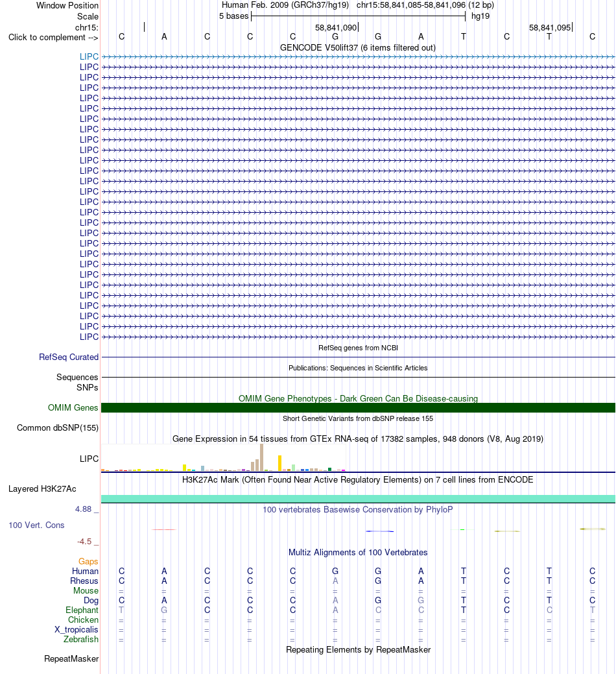The height and width of the screenshot is (674, 616).
Task: Click the turquoise H3K27Ac signal band
Action: coord(358,499)
